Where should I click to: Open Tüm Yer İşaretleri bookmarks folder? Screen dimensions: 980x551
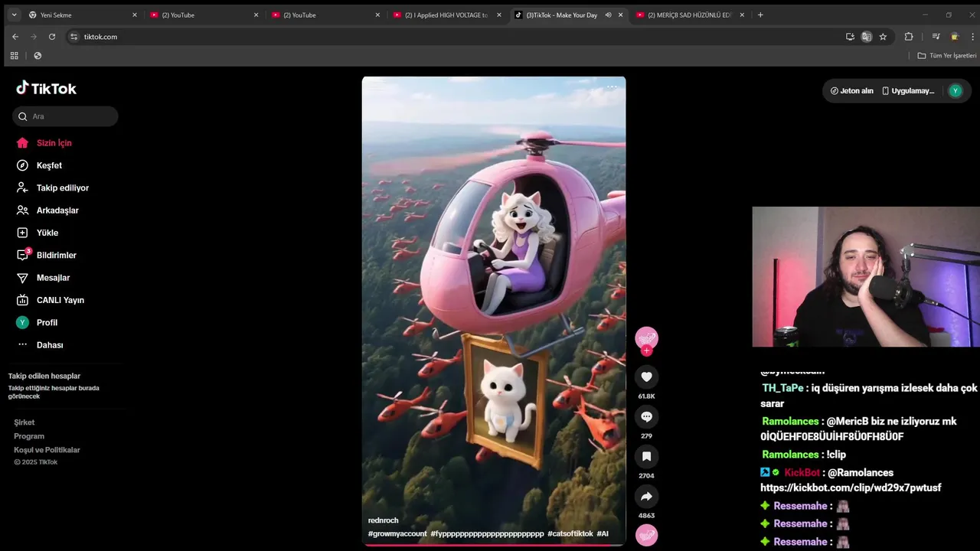point(947,55)
